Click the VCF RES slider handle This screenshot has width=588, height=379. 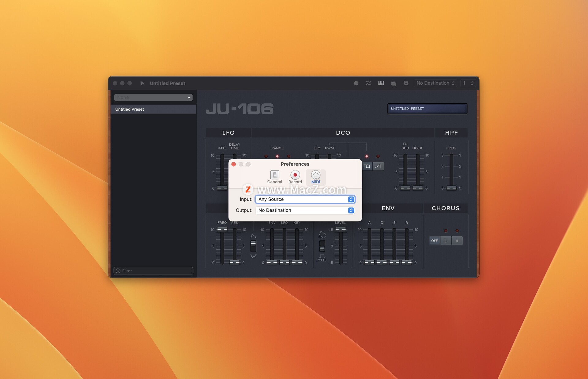click(235, 262)
